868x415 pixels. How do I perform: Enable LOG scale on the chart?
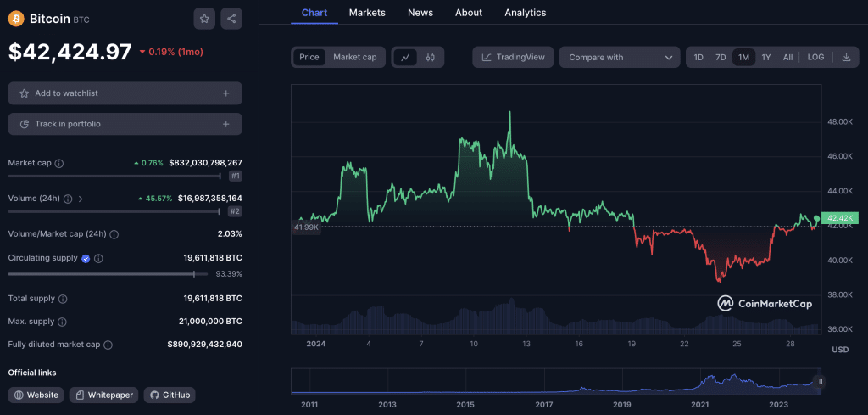coord(815,57)
